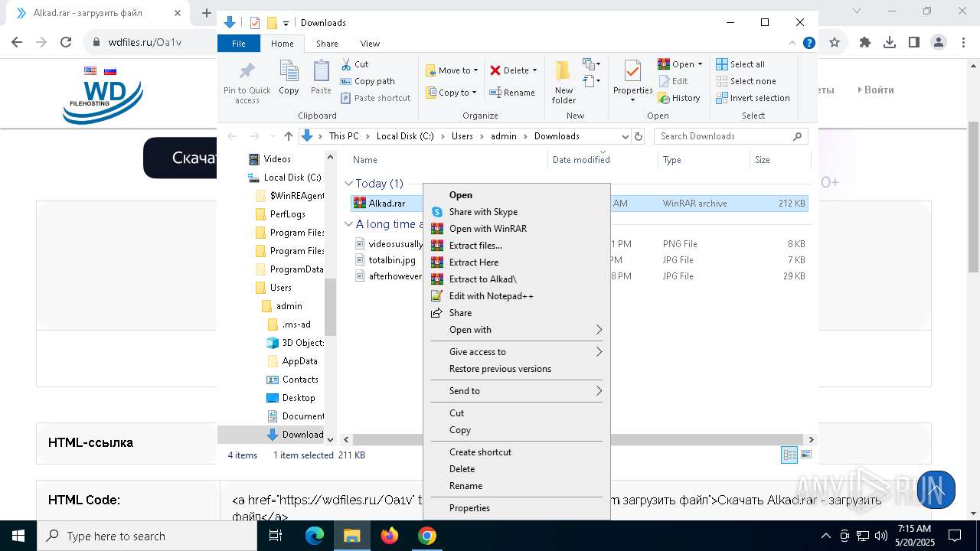Viewport: 980px width, 551px height.
Task: Open Microsoft Edge from taskbar
Action: coord(315,536)
